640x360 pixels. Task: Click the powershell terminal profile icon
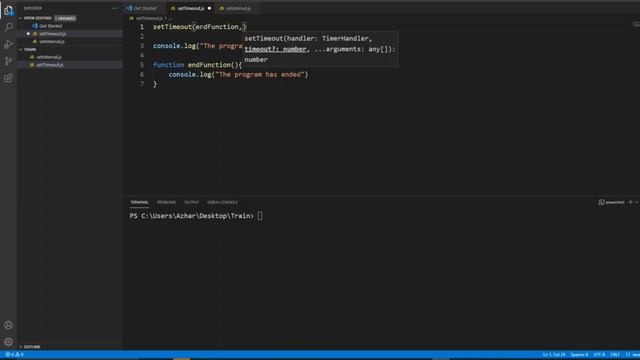[601, 202]
